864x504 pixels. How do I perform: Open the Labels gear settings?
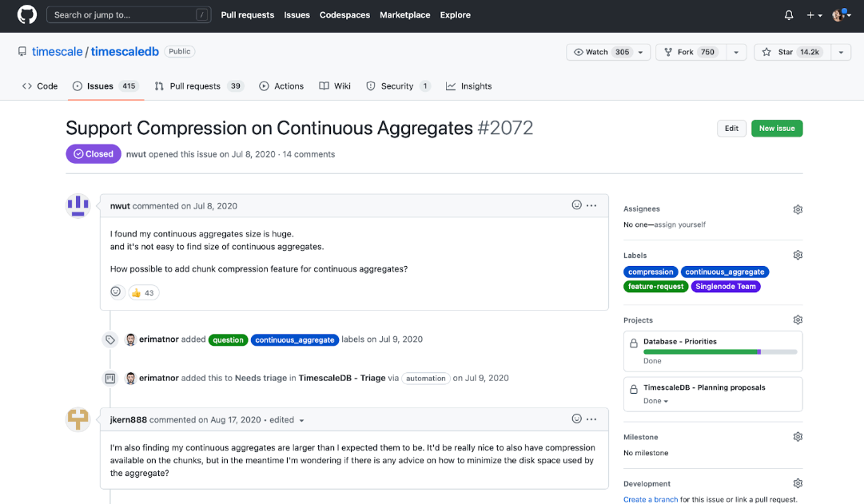797,255
